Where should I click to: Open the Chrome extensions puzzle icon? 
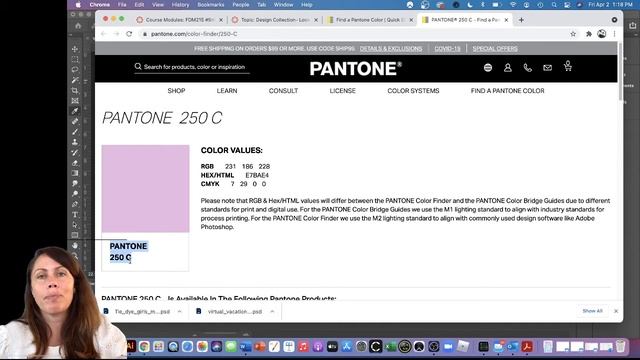[x=589, y=34]
